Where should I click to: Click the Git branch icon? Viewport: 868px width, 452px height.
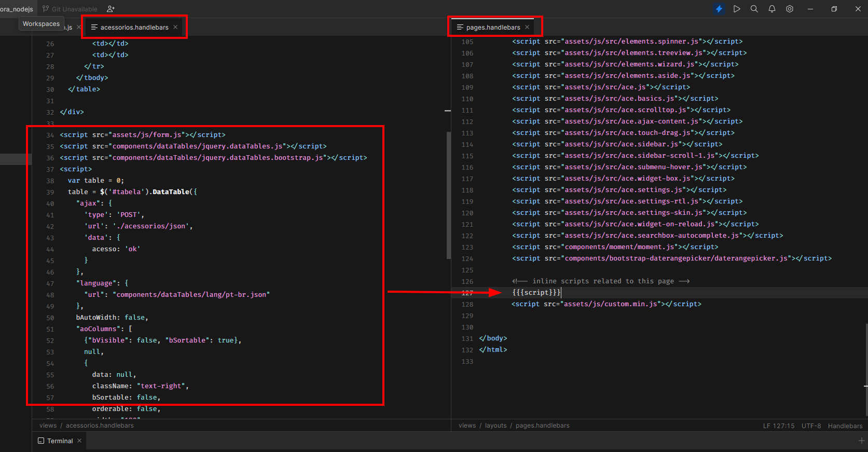46,9
